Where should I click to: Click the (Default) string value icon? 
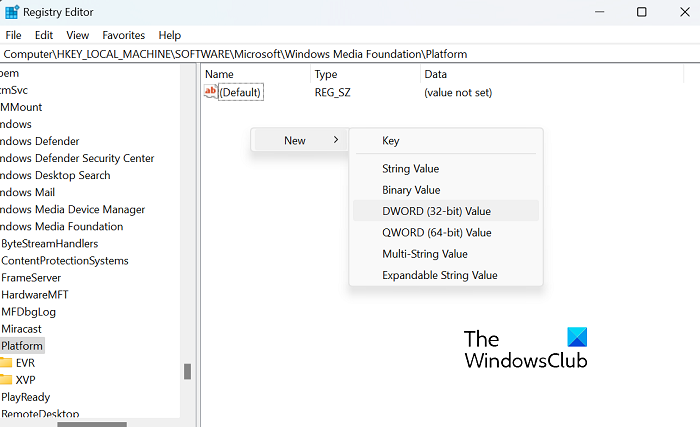(x=210, y=92)
